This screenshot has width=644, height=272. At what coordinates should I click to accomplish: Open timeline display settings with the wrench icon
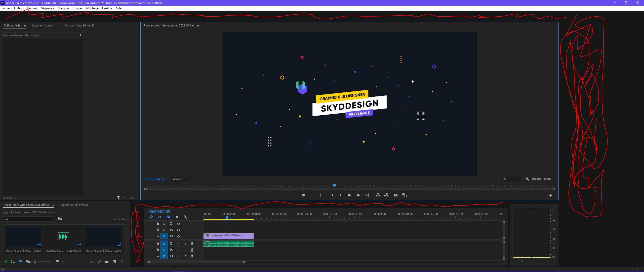tap(186, 217)
